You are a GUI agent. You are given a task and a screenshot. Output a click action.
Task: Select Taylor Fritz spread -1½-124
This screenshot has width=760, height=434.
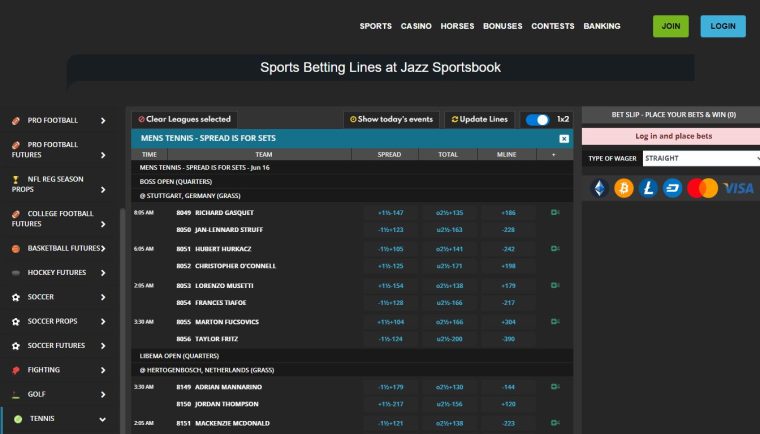(391, 339)
